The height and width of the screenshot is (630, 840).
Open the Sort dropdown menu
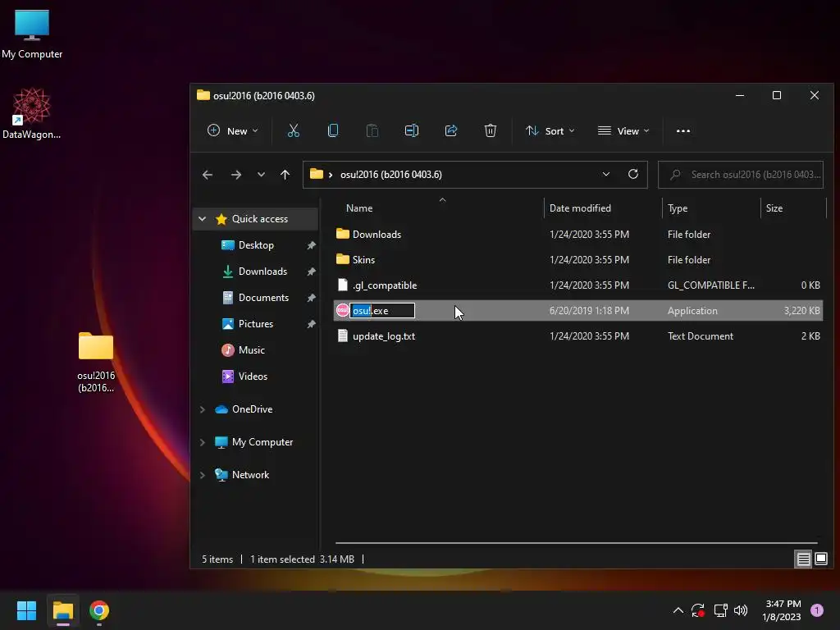[x=550, y=130]
